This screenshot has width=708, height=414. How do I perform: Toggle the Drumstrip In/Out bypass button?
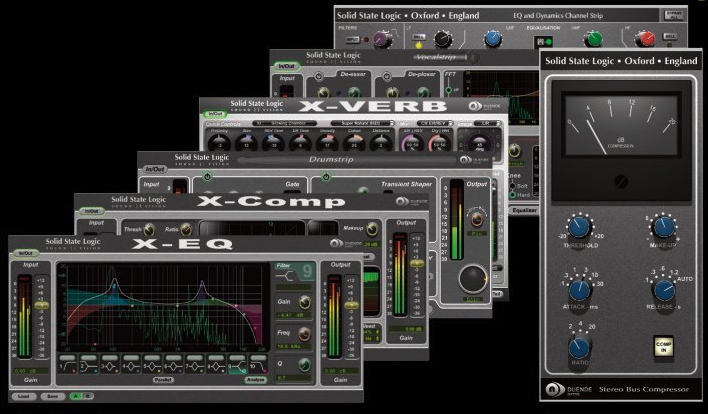pos(155,169)
